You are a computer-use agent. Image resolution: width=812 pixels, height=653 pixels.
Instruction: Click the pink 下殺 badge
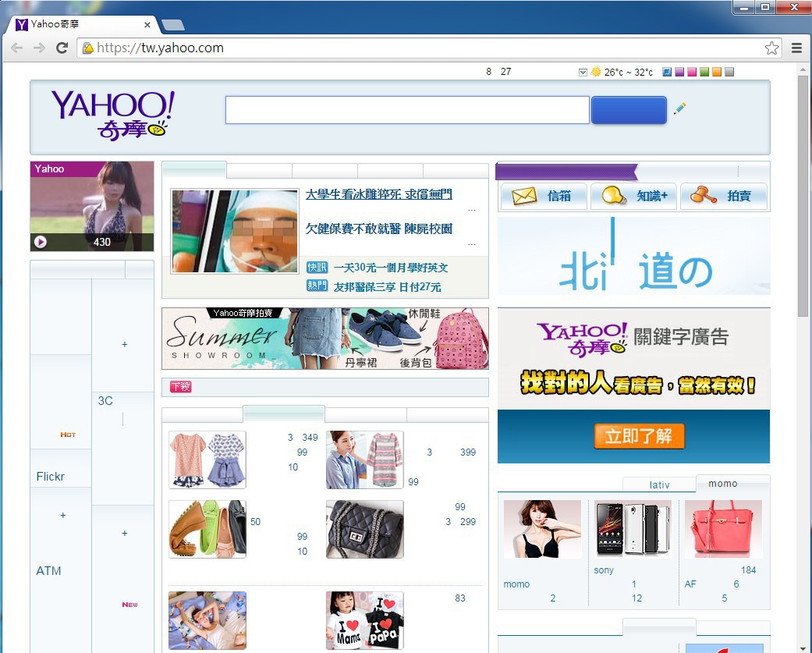click(x=181, y=387)
